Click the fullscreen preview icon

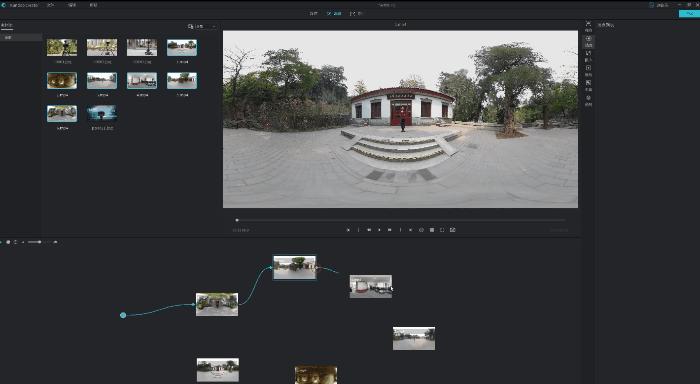tap(442, 230)
